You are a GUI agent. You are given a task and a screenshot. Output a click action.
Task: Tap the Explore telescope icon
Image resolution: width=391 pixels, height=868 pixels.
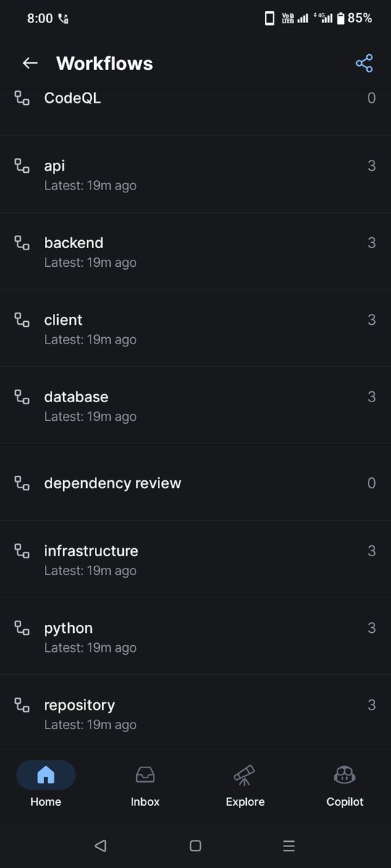(x=245, y=775)
